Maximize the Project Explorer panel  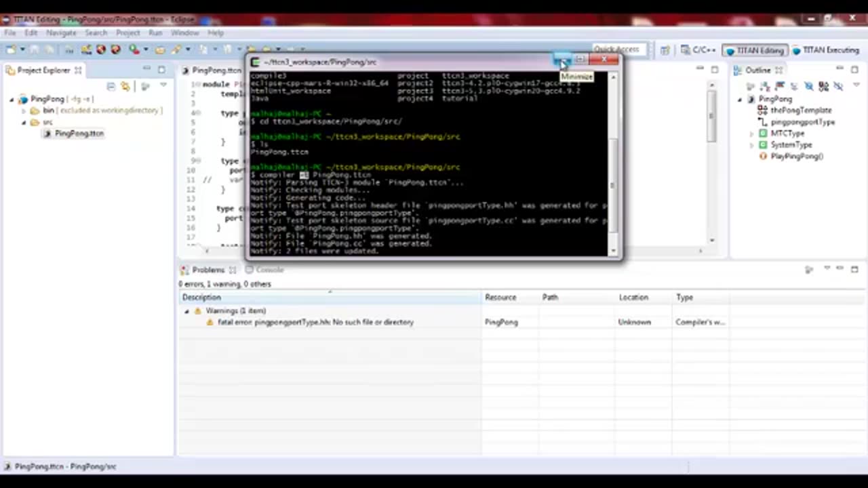coord(161,69)
